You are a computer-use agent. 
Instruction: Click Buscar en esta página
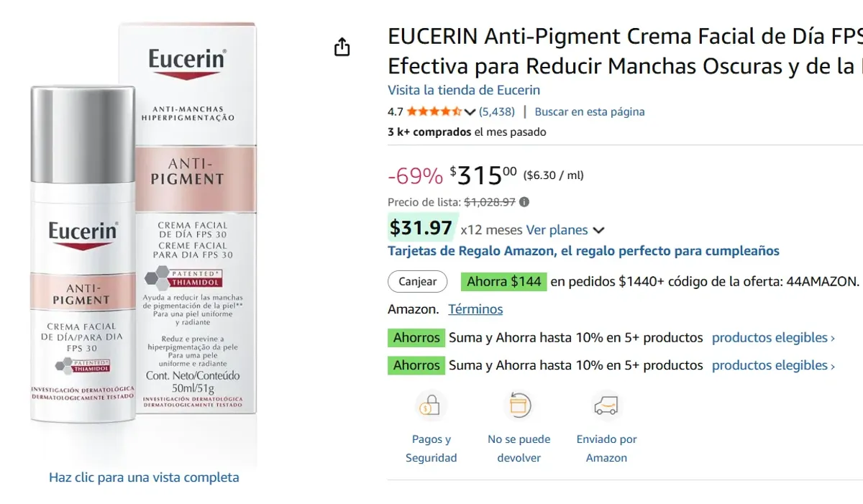tap(592, 111)
